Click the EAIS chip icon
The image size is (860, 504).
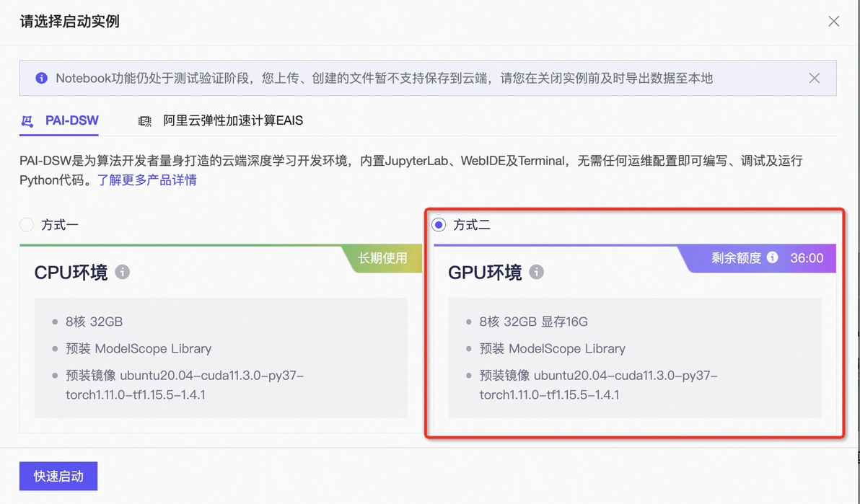145,120
